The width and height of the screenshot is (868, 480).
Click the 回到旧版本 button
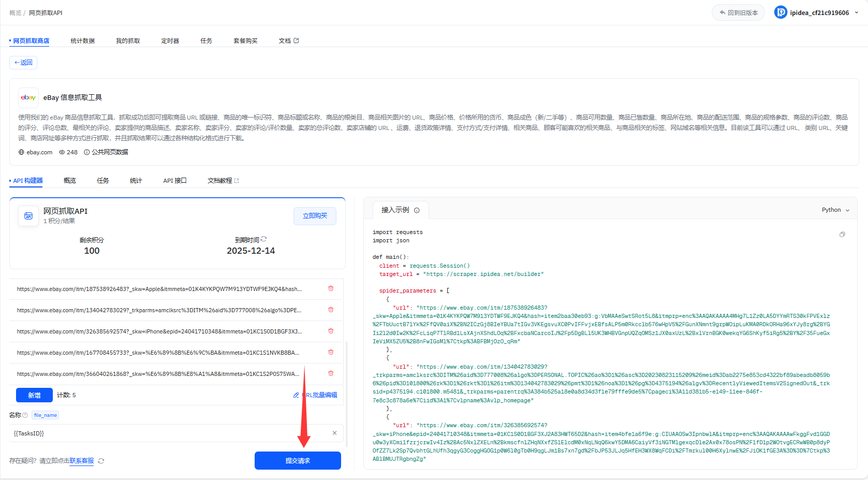[x=738, y=12]
